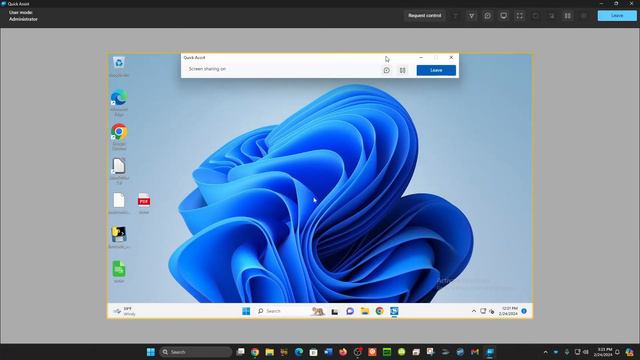Open the chat message icon in top toolbar
Image resolution: width=640 pixels, height=360 pixels.
[x=487, y=16]
